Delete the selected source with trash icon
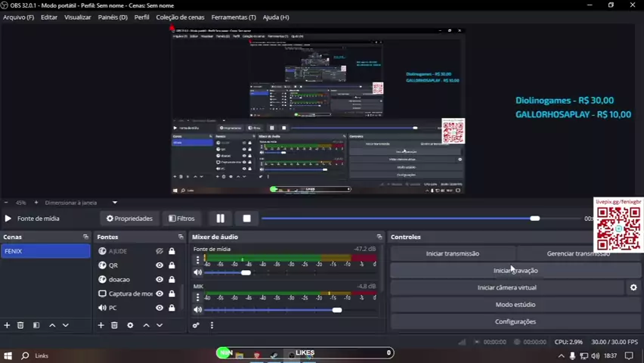The width and height of the screenshot is (644, 363). [114, 325]
